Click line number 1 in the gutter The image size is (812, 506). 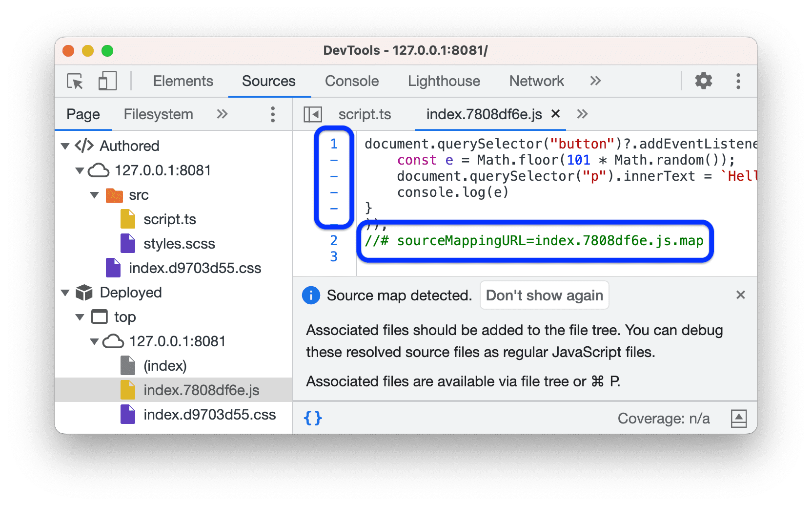333,144
